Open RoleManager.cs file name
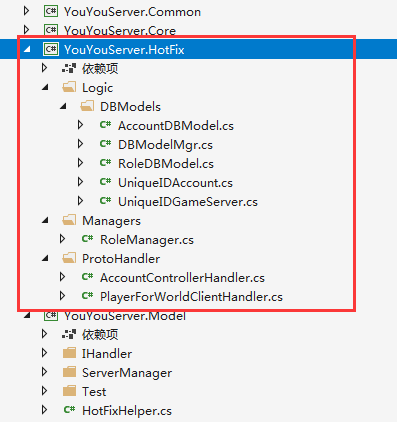The image size is (397, 422). point(147,240)
